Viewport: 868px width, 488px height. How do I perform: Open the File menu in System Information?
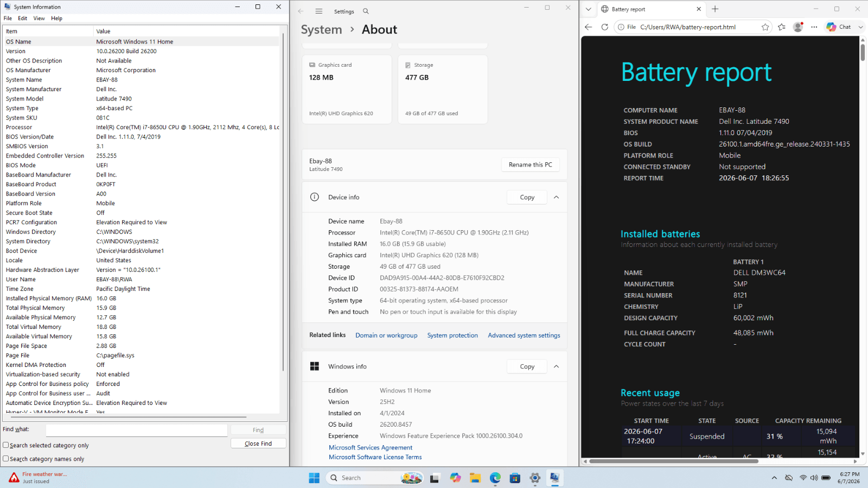click(x=8, y=18)
